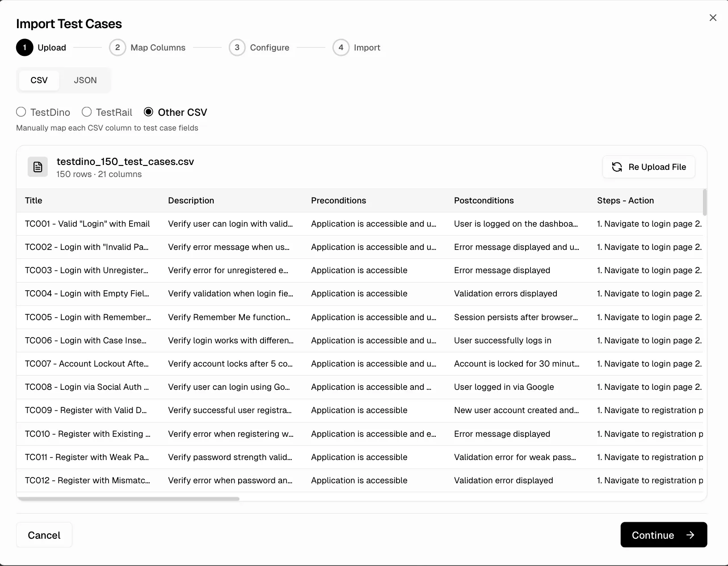Screen dimensions: 728x566
Task: Go to the Configure step label
Action: pyautogui.click(x=269, y=47)
